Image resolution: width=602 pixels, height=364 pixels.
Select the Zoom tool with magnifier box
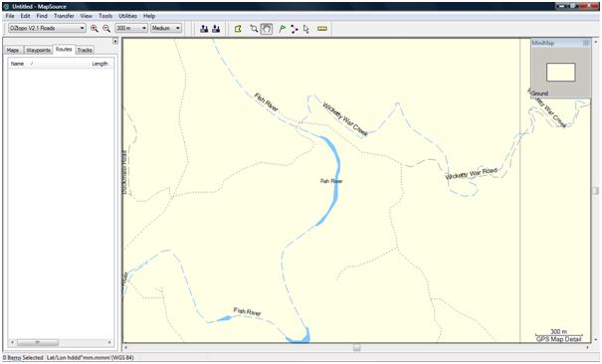coord(254,29)
